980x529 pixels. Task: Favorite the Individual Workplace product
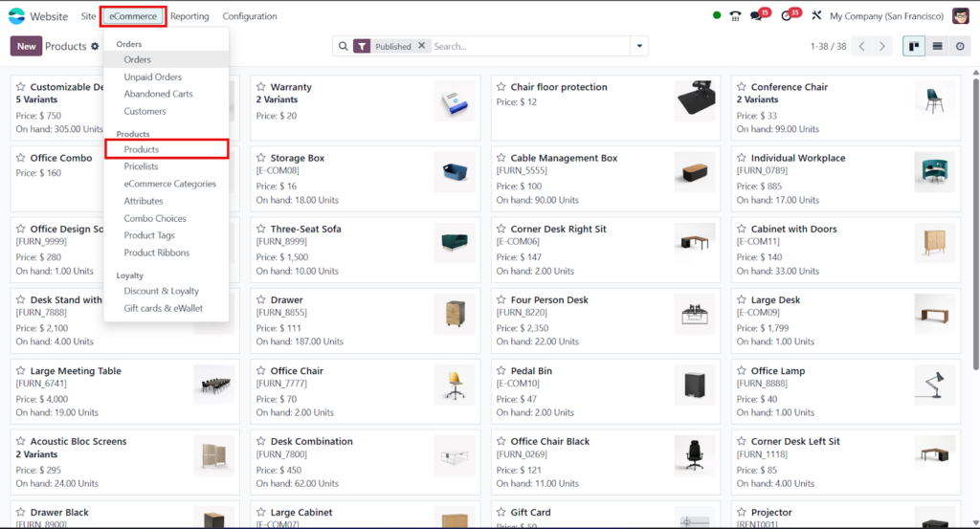coord(742,158)
